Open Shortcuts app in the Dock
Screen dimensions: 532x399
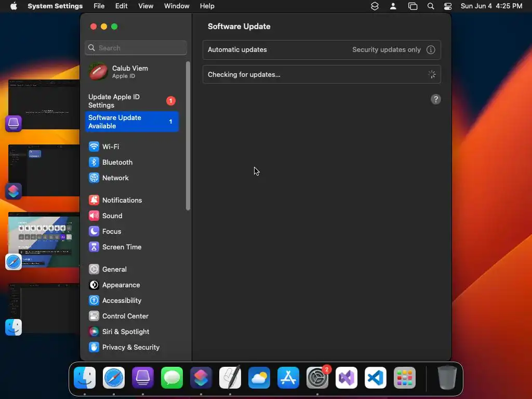click(x=201, y=378)
